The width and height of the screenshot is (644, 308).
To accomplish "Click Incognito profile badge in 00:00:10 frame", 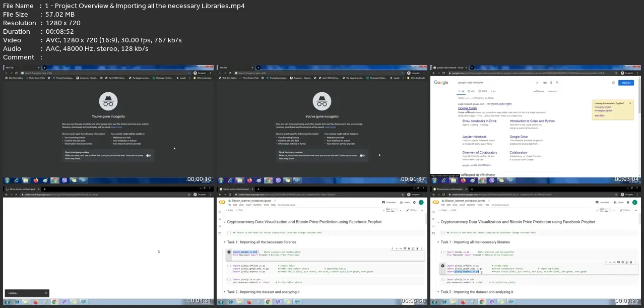I will pyautogui.click(x=201, y=73).
